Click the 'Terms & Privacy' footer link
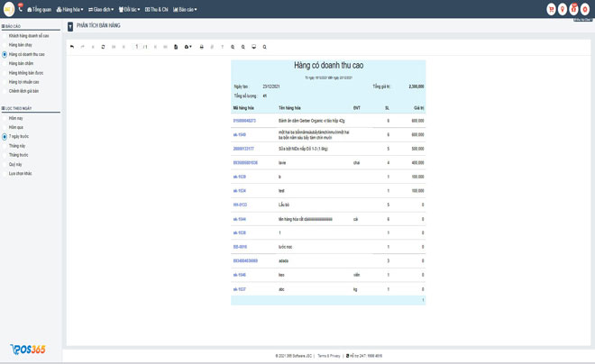 (x=329, y=356)
